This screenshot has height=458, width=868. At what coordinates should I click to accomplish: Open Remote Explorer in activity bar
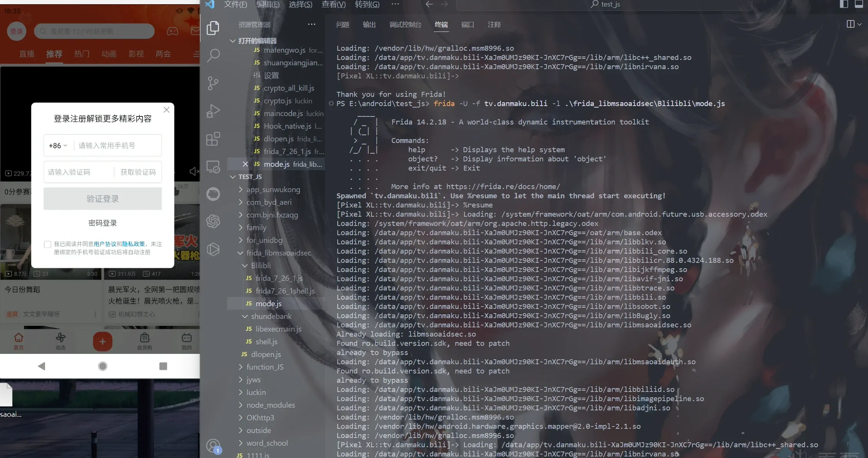coord(213,166)
